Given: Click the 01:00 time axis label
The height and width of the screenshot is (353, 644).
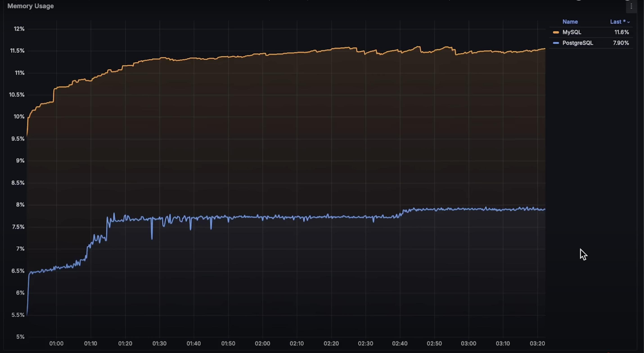Looking at the screenshot, I should click(56, 344).
